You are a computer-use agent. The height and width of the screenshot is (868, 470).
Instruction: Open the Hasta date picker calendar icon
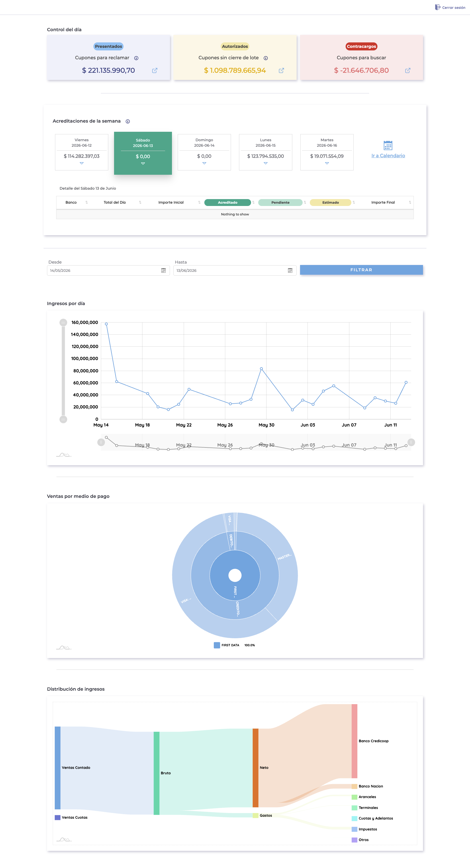click(x=290, y=270)
